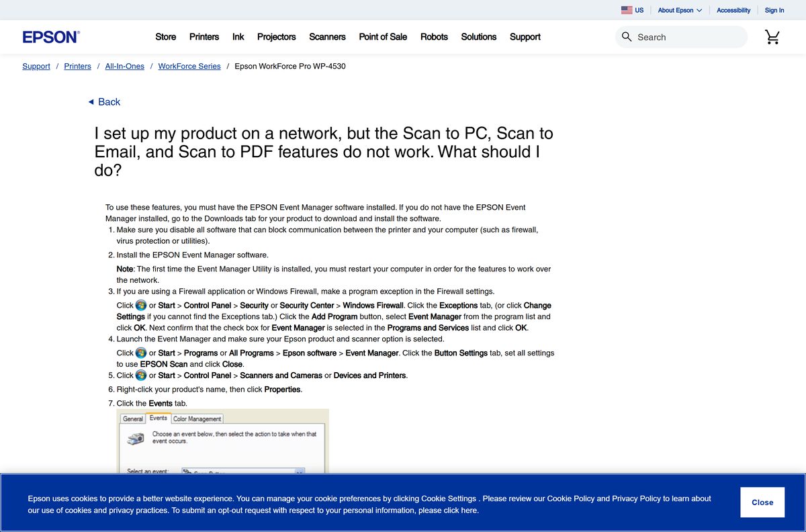
Task: Click the Accessibility link
Action: point(733,10)
